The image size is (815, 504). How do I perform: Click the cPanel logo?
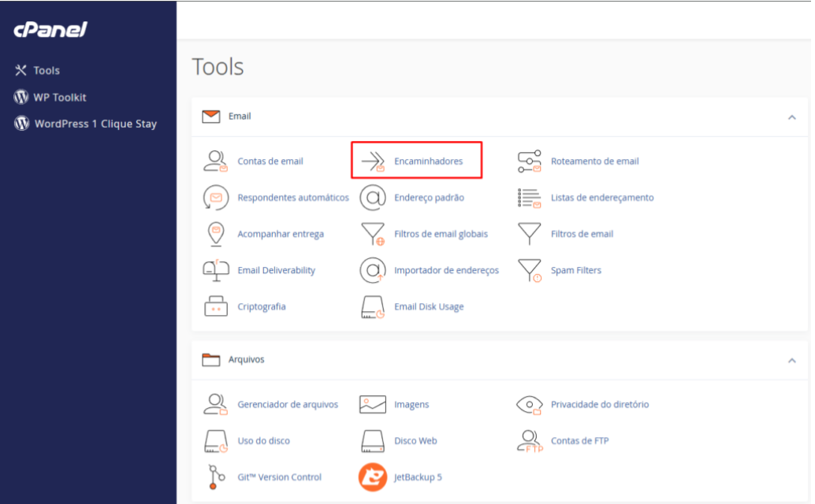51,30
